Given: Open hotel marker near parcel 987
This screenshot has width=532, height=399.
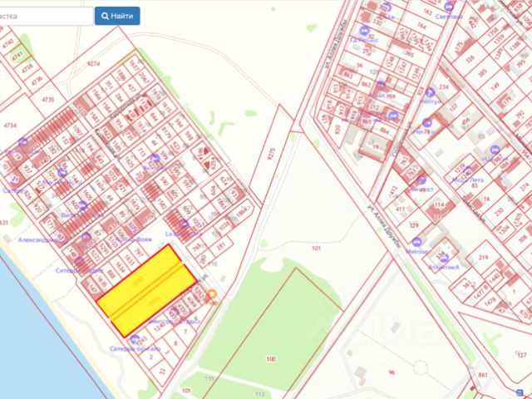Looking at the screenshot, I should tap(495, 150).
